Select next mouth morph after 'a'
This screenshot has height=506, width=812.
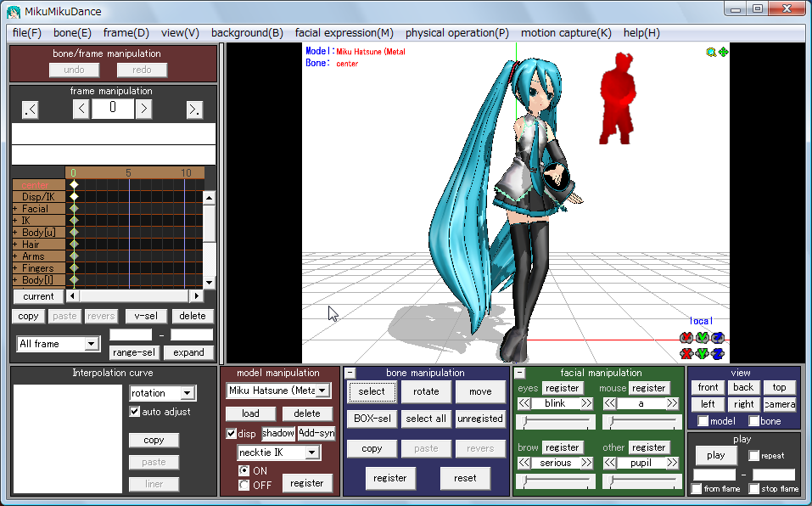tap(672, 403)
